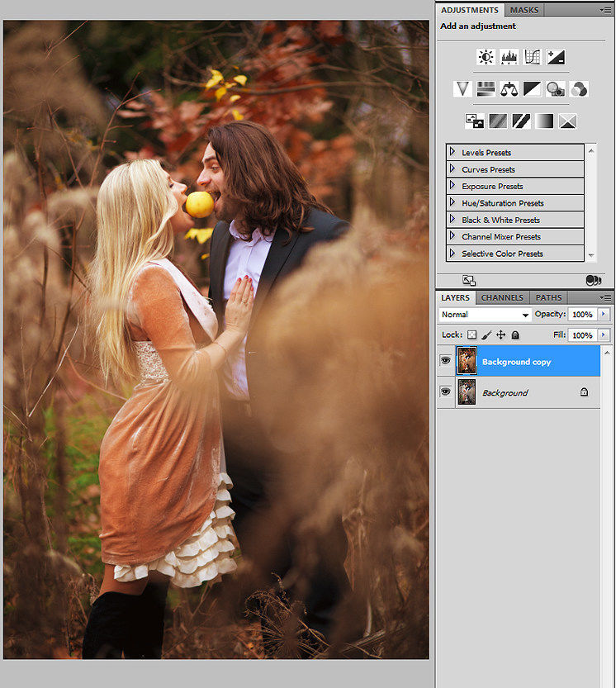Image resolution: width=616 pixels, height=688 pixels.
Task: Add a Levels adjustment
Action: (x=509, y=57)
